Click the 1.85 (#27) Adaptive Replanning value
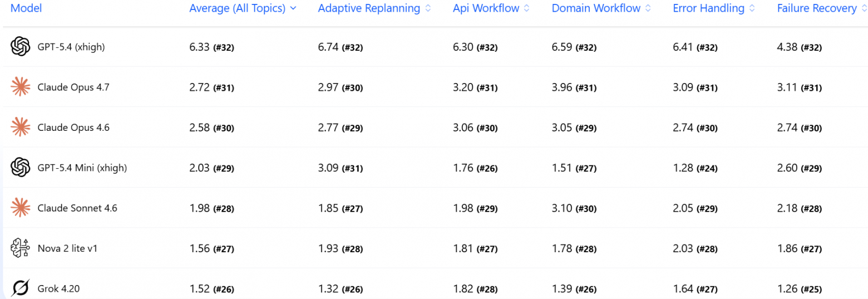Screen dimensions: 868x299 [x=341, y=208]
